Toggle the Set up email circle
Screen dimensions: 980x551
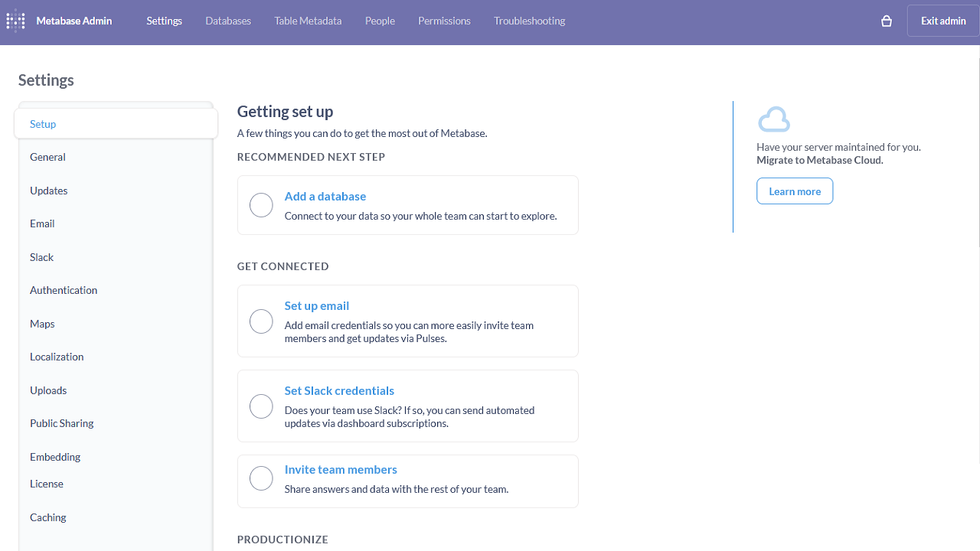[261, 321]
